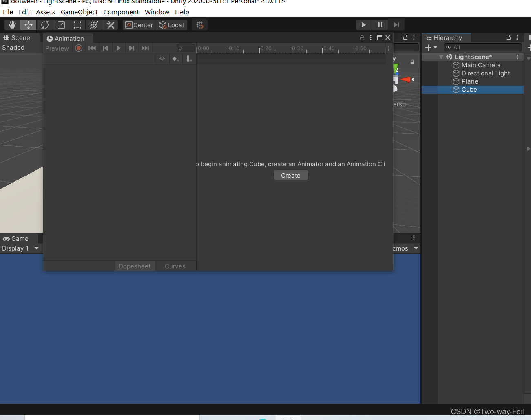Toggle filter by selection icon
This screenshot has width=531, height=420.
(x=162, y=59)
